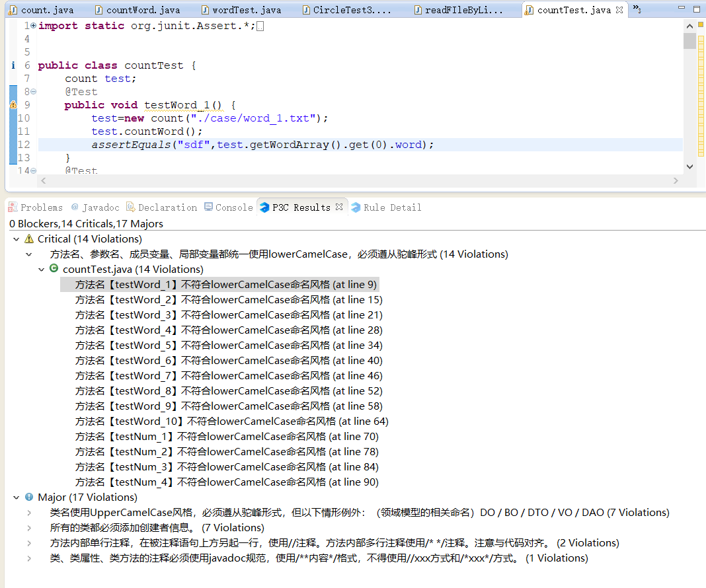Viewport: 706px width, 588px height.
Task: Click the info marker beside line 6
Action: [x=13, y=65]
